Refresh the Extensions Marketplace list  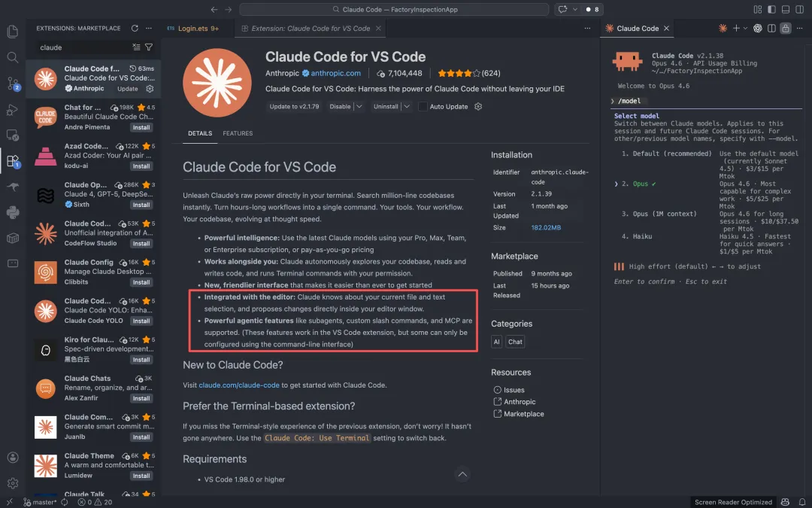pos(135,29)
